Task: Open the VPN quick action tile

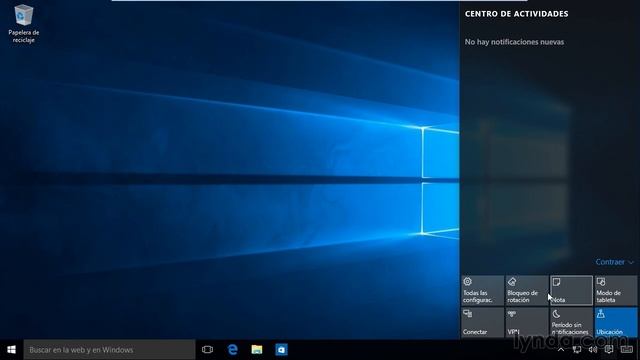Action: (x=527, y=322)
